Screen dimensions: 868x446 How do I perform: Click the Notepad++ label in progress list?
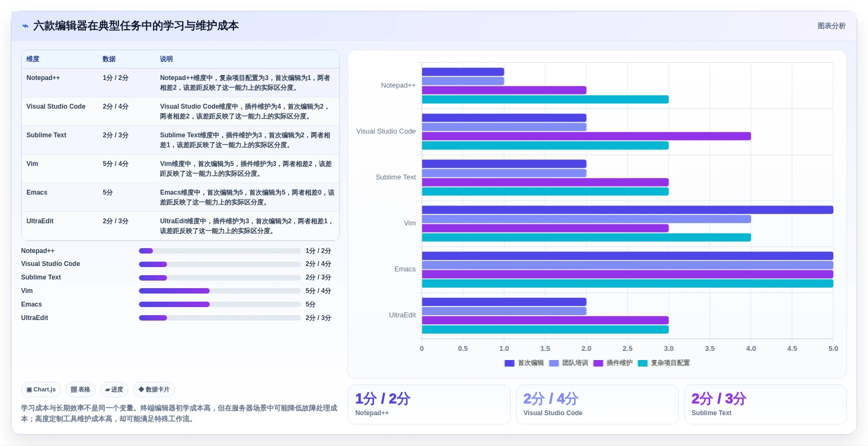pos(38,251)
